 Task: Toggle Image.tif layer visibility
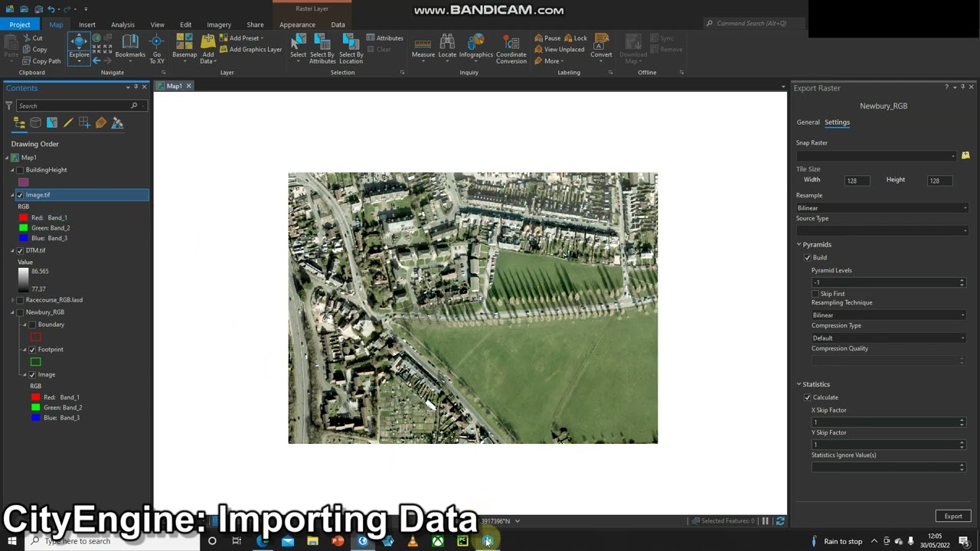point(20,195)
